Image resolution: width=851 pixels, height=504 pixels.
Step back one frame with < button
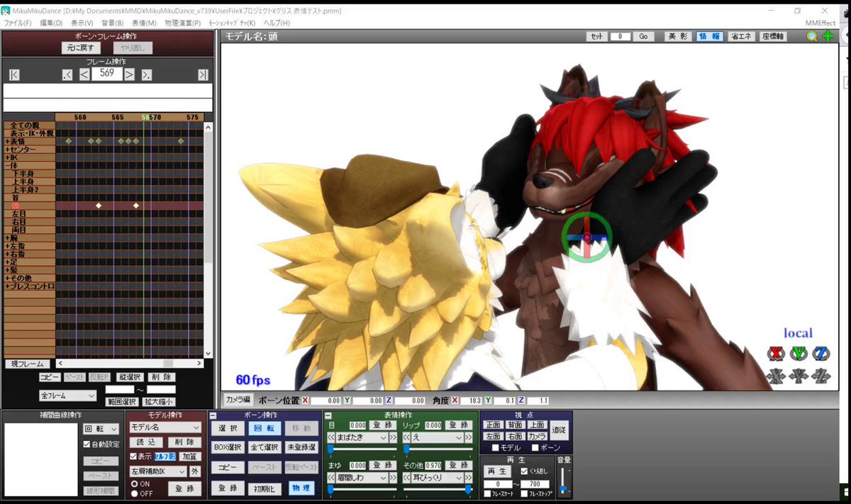84,74
